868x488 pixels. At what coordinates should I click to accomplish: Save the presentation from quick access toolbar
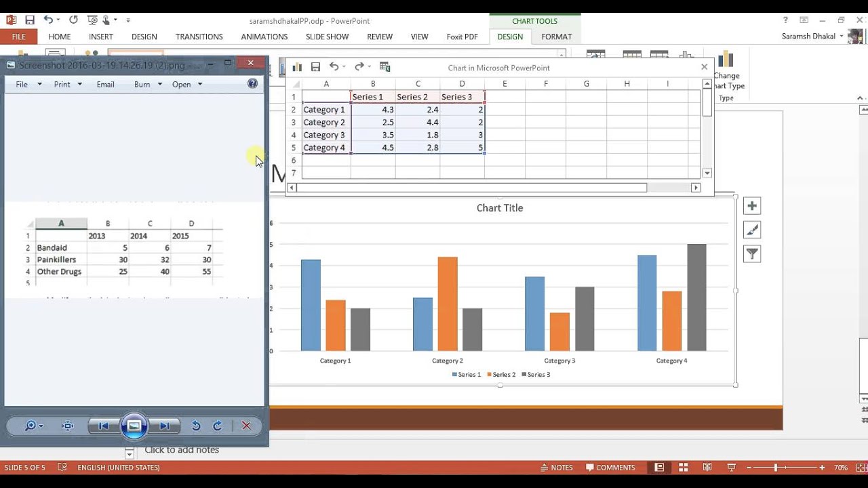30,20
